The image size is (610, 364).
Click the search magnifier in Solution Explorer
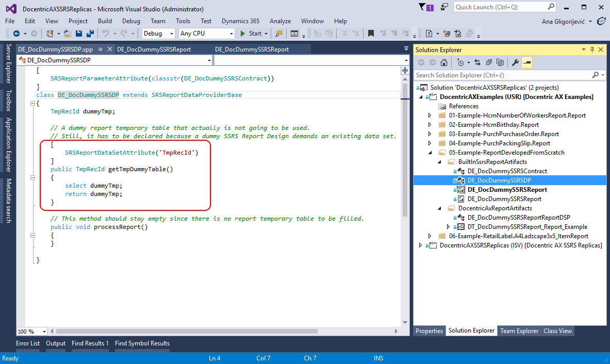pos(596,75)
